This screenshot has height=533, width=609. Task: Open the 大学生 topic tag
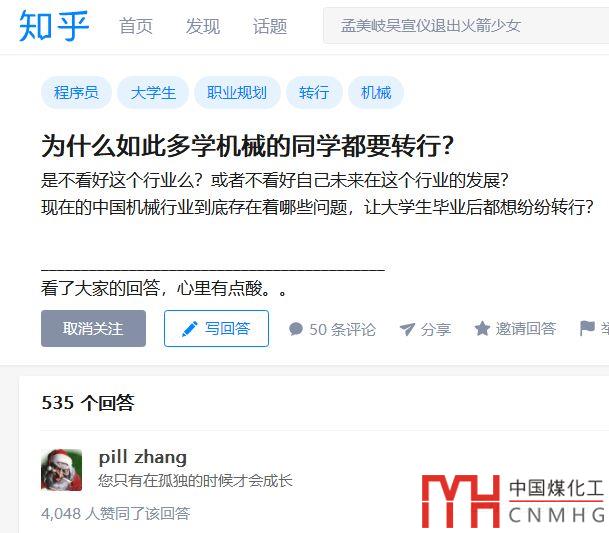click(x=153, y=92)
